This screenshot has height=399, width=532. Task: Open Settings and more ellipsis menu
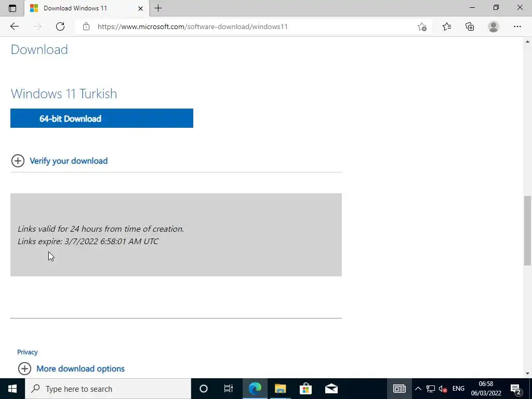point(517,26)
